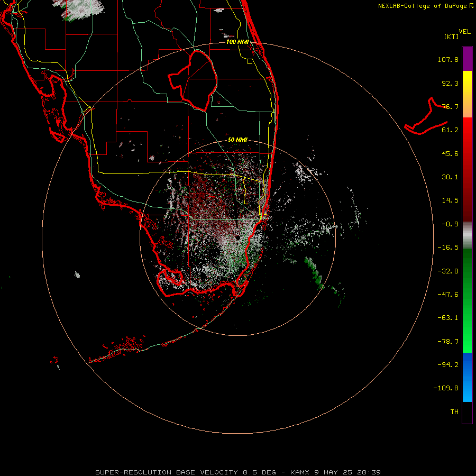
Task: Select the -109.8 velocity scale value
Action: [x=446, y=388]
